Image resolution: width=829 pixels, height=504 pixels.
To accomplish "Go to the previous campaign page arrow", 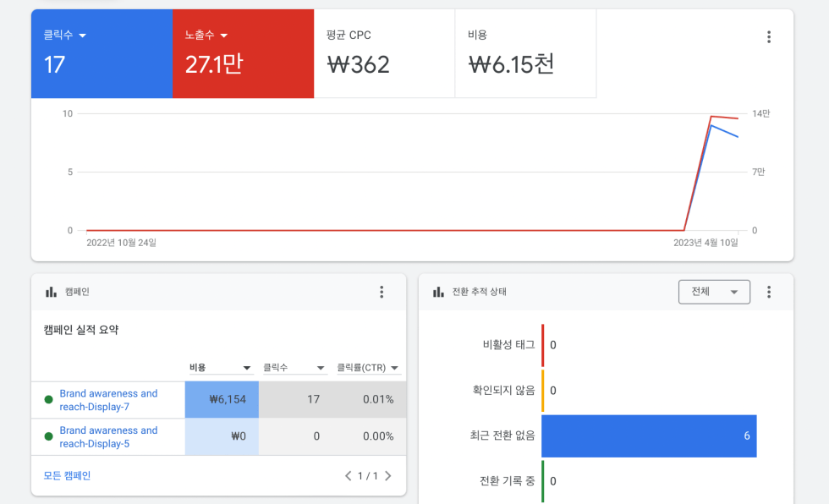I will coord(348,476).
